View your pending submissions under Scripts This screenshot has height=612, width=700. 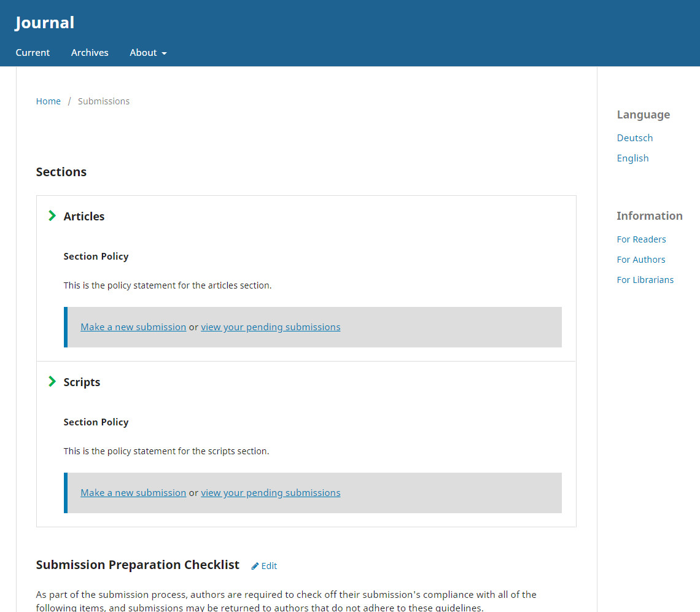[271, 493]
